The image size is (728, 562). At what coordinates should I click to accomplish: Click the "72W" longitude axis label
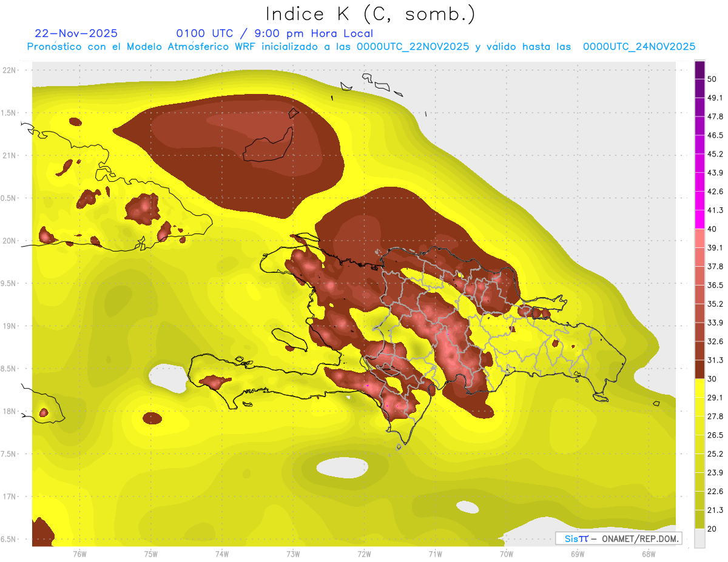pos(364,554)
